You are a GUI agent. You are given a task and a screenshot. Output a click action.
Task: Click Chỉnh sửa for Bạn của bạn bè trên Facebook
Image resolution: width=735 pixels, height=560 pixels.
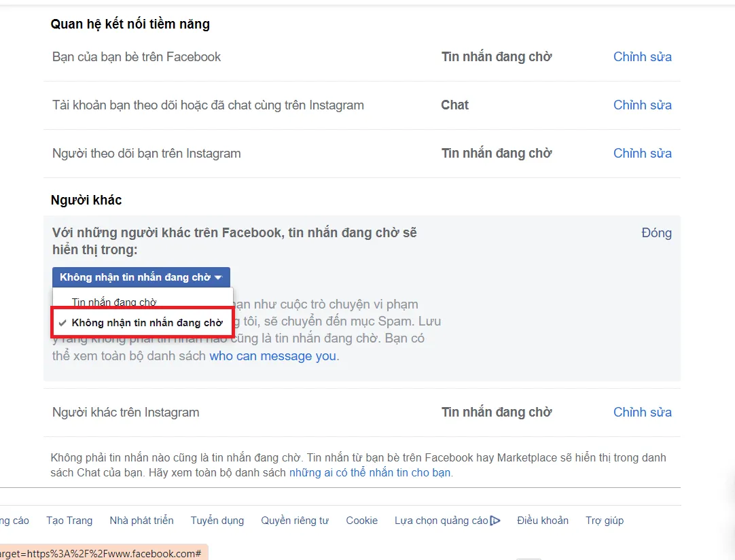641,56
